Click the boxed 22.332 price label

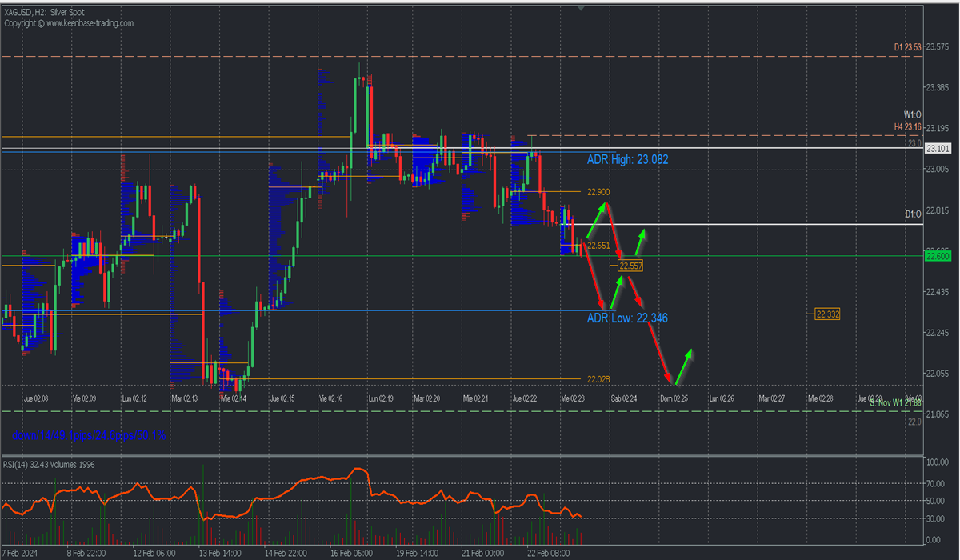(x=827, y=314)
